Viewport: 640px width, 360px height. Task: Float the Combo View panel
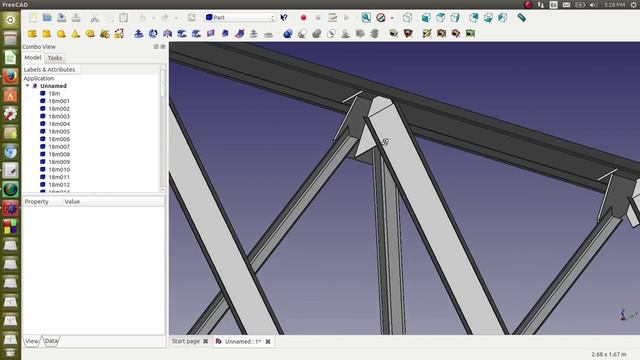156,47
